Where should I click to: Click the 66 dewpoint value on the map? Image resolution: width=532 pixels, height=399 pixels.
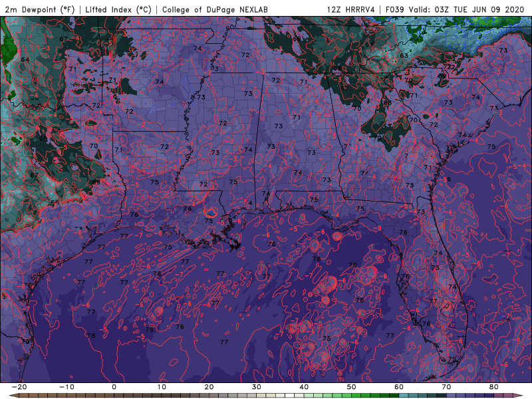55,202
